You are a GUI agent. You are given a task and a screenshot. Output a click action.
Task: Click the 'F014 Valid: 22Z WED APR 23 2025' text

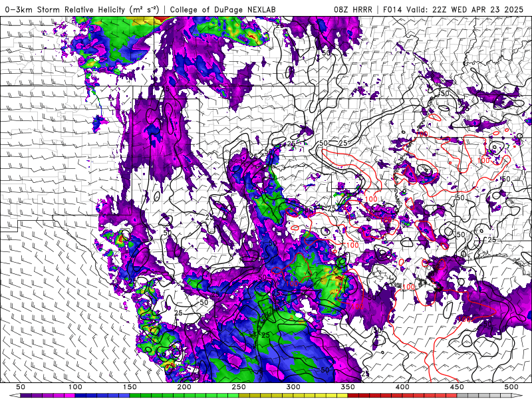[x=453, y=9]
